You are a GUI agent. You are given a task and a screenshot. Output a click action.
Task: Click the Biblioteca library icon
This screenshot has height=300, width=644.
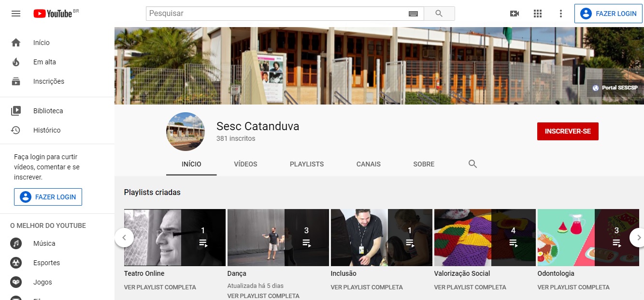point(16,111)
